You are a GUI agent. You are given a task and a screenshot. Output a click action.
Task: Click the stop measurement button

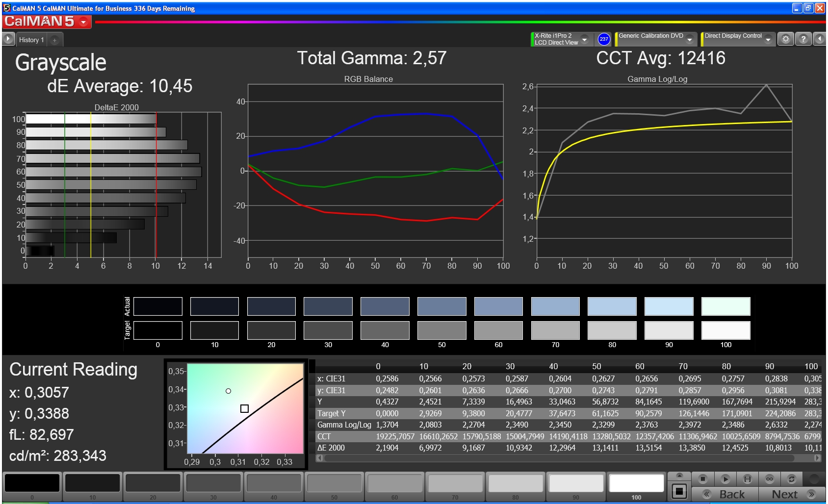(702, 479)
